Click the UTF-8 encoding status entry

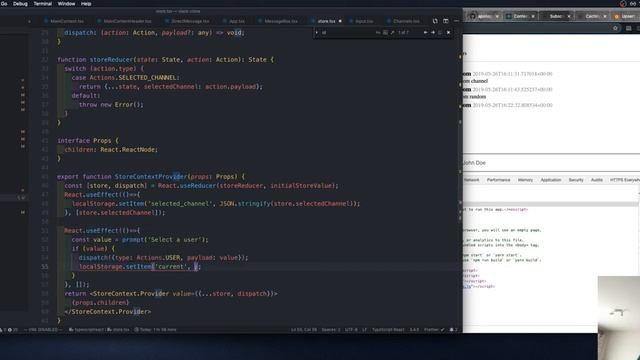pos(351,330)
